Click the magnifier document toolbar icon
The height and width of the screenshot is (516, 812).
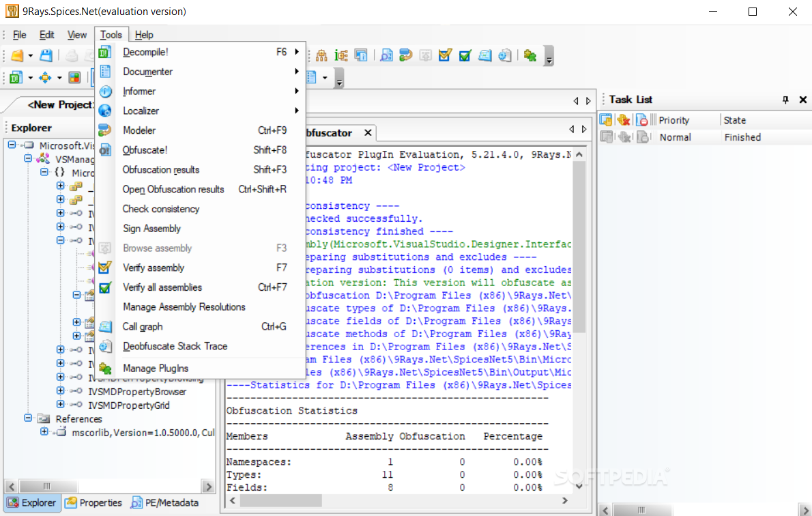(386, 55)
